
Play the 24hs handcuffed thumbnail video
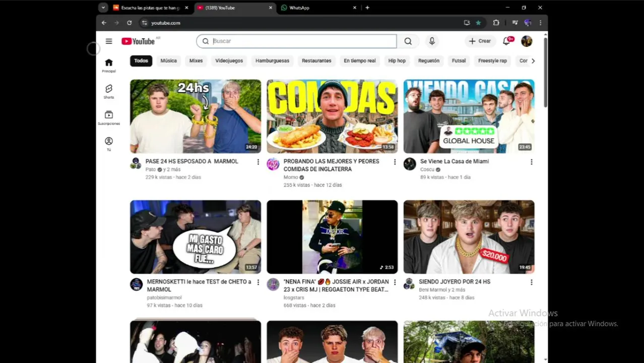click(196, 116)
